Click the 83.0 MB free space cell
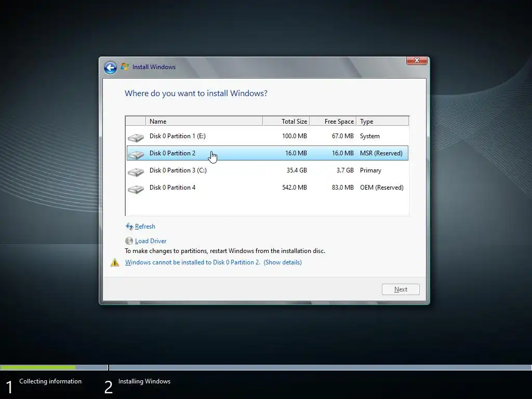This screenshot has height=399, width=532. (343, 187)
